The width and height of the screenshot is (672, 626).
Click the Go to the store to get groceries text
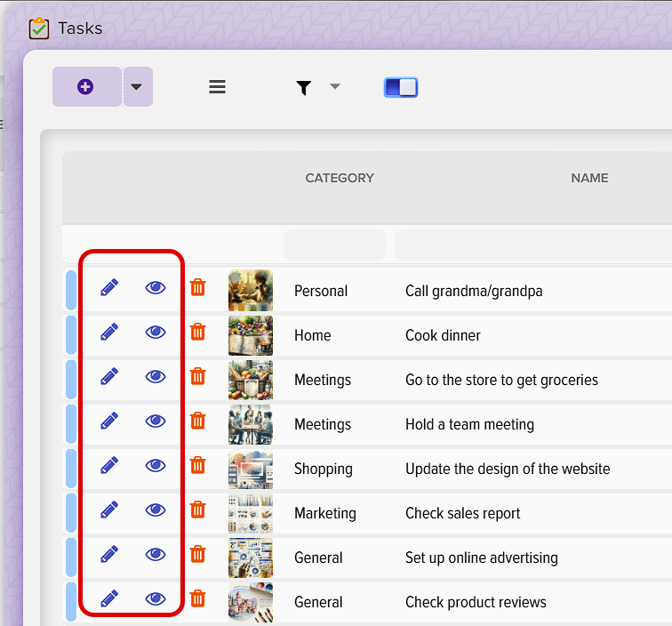point(501,380)
